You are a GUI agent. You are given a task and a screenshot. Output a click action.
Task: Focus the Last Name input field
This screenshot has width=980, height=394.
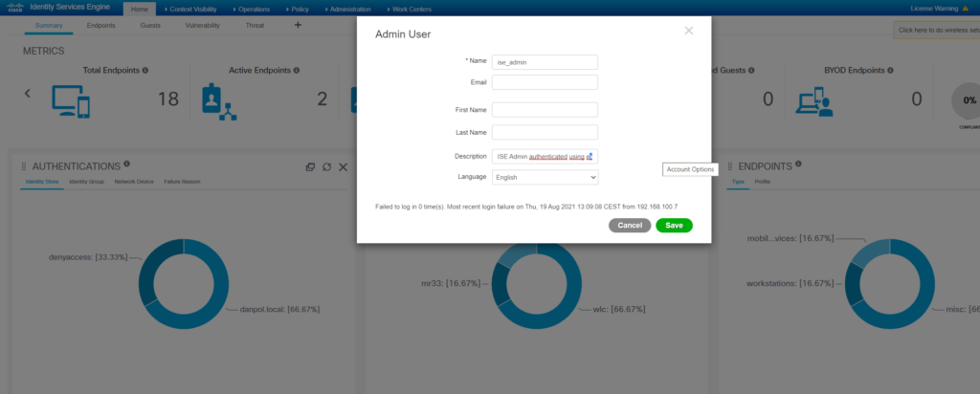[545, 132]
